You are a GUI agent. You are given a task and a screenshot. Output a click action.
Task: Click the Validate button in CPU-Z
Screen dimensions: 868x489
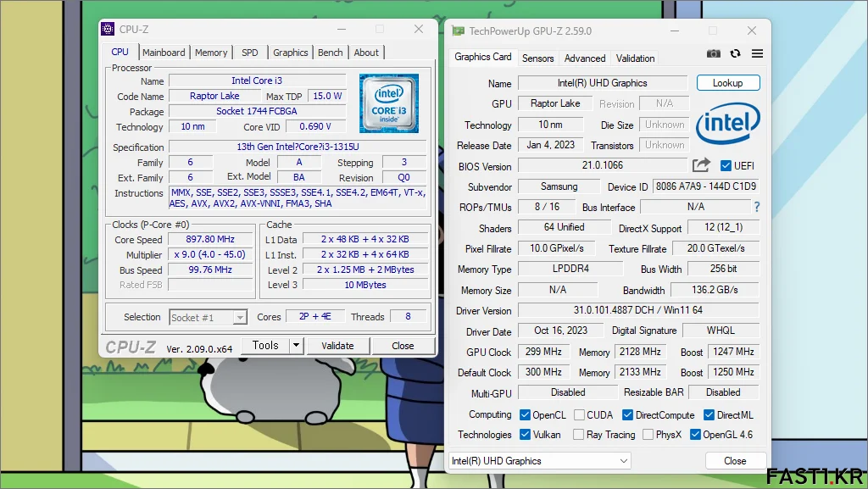pos(337,346)
